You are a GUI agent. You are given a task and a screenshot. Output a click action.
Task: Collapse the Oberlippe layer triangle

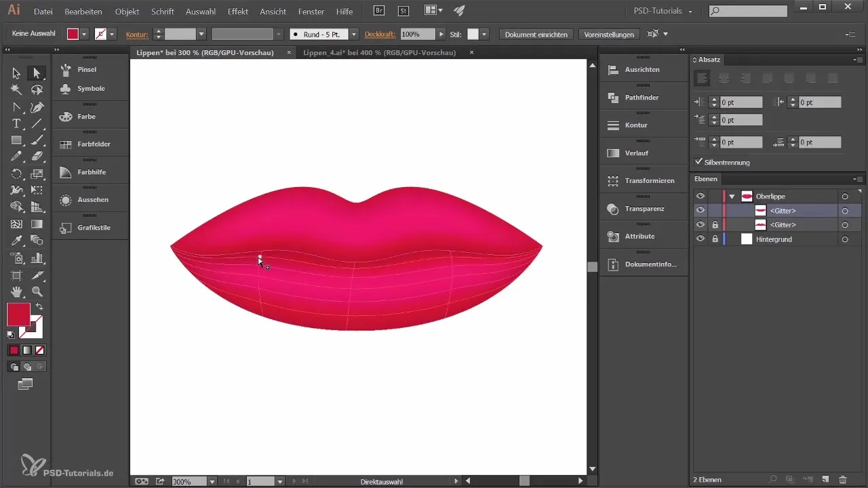[732, 196]
